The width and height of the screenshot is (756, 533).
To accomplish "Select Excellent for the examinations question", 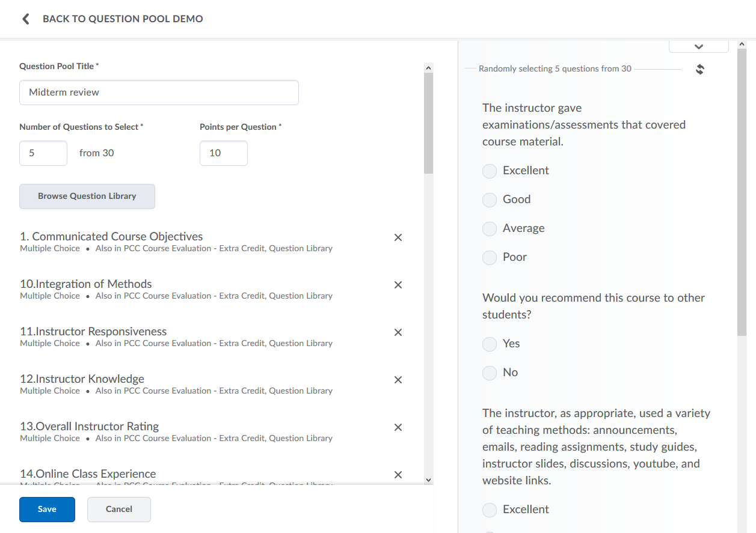I will tap(490, 171).
